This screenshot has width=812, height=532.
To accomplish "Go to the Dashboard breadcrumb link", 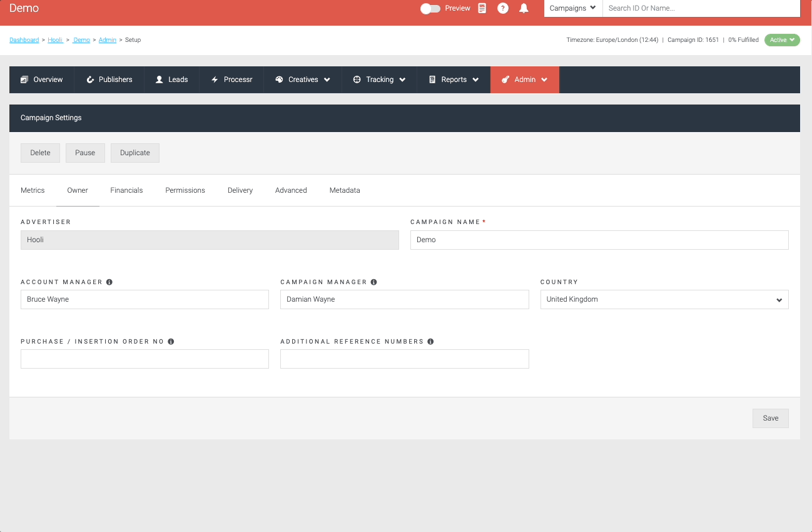I will 24,40.
